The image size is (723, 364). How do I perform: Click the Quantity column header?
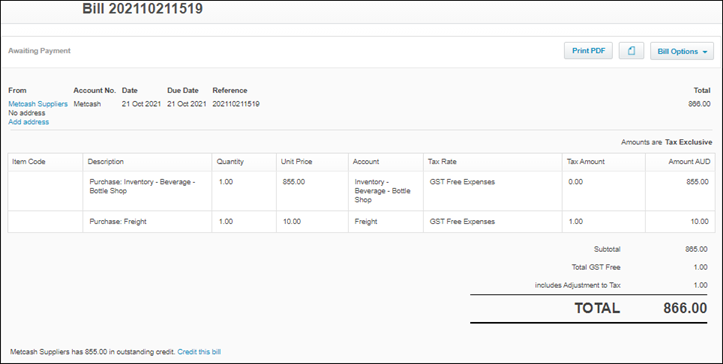244,162
